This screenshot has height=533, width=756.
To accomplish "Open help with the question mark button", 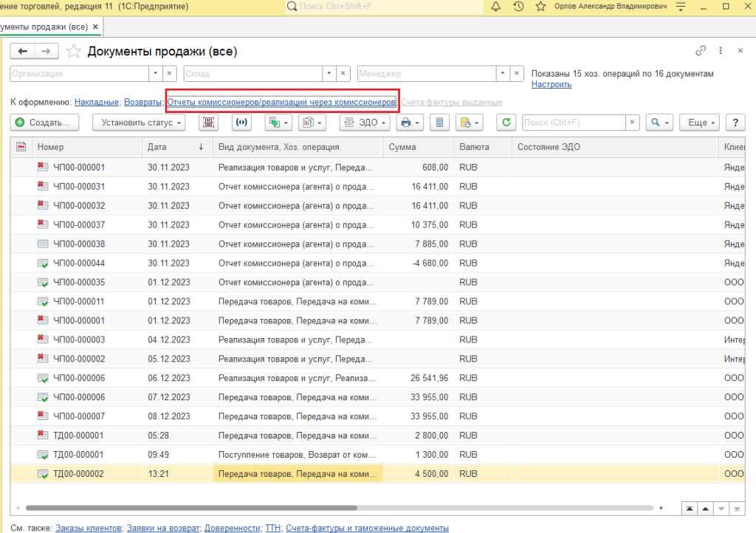I will click(x=735, y=123).
